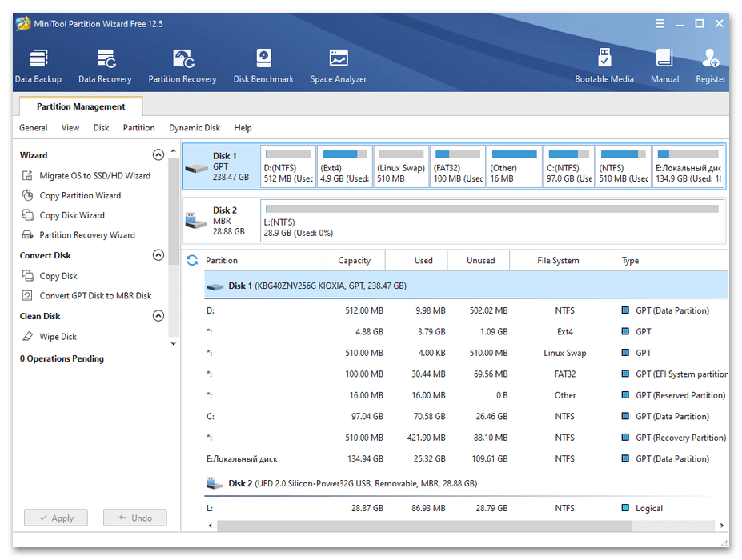Viewport: 742px width, 560px height.
Task: Click the Register icon
Action: pyautogui.click(x=710, y=66)
